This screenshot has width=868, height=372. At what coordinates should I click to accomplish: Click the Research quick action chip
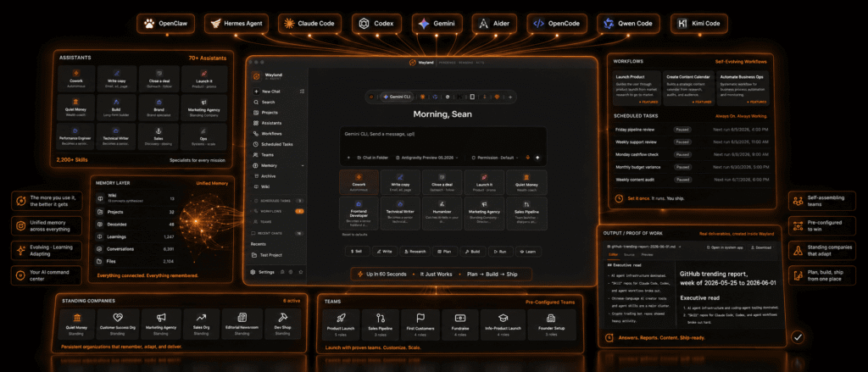[415, 252]
